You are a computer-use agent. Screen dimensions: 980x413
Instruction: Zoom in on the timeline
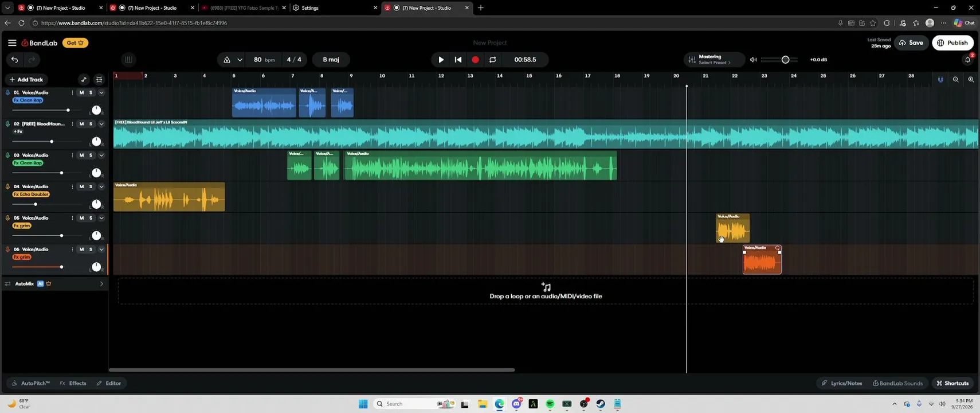point(971,80)
